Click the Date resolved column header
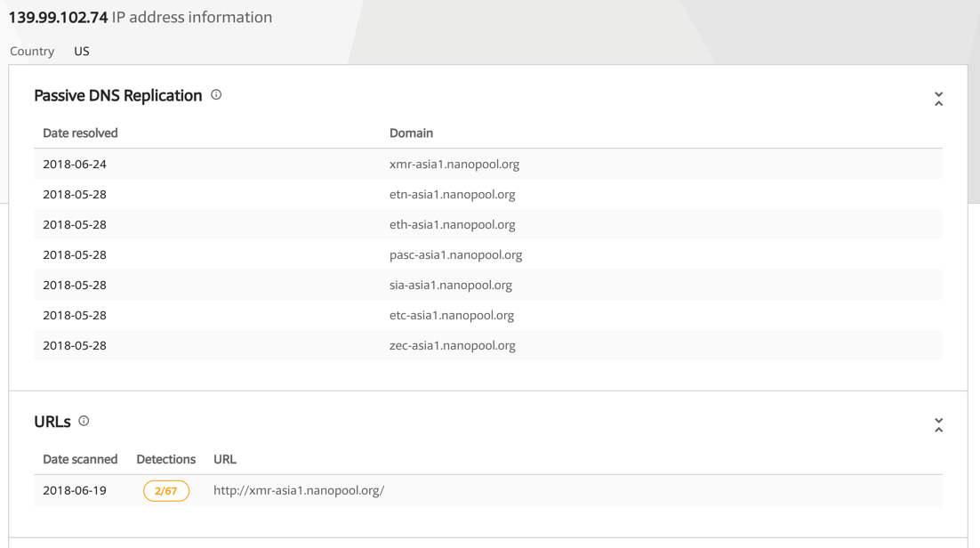Screen dimensions: 980x548 (x=80, y=133)
